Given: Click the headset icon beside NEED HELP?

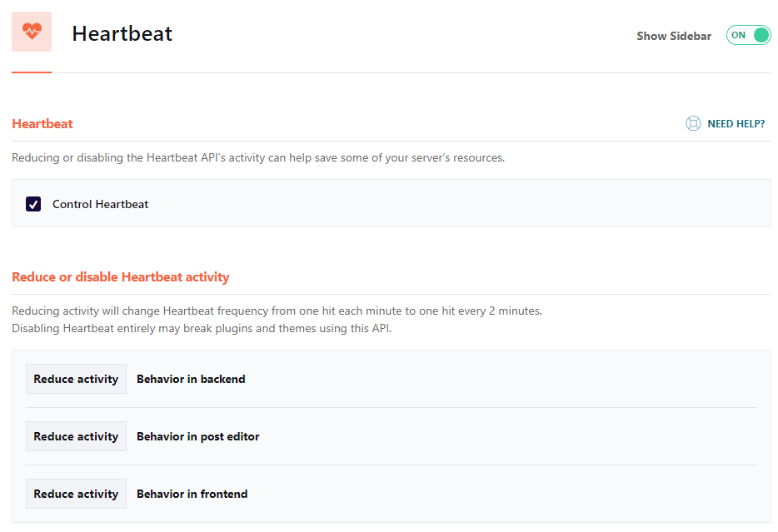Looking at the screenshot, I should pyautogui.click(x=693, y=122).
